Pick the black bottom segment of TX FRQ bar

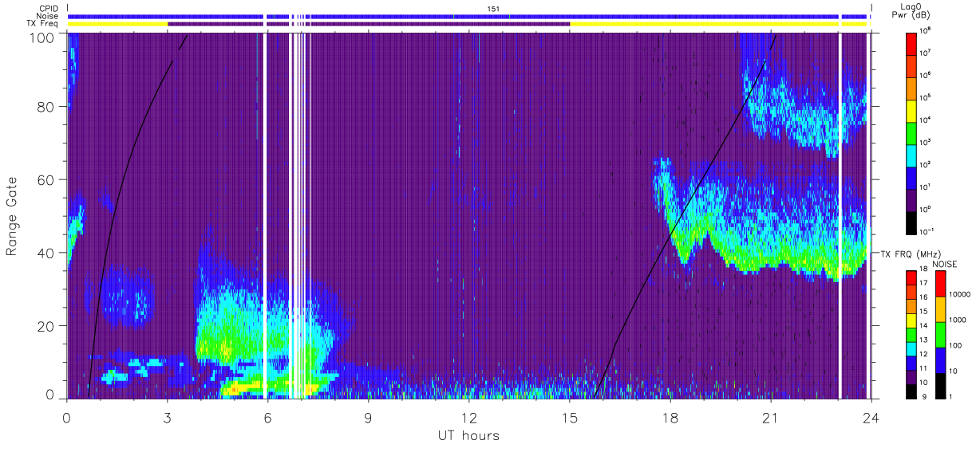(912, 390)
